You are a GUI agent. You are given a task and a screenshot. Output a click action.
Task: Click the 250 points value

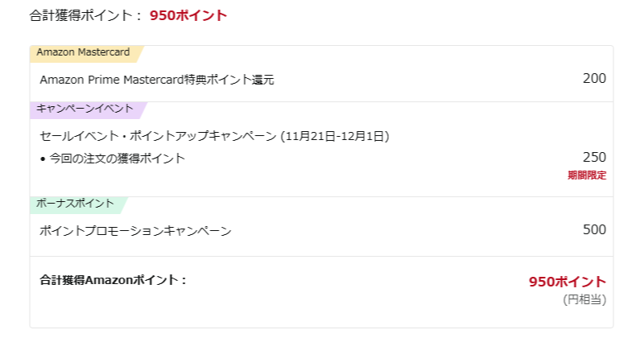click(x=594, y=157)
